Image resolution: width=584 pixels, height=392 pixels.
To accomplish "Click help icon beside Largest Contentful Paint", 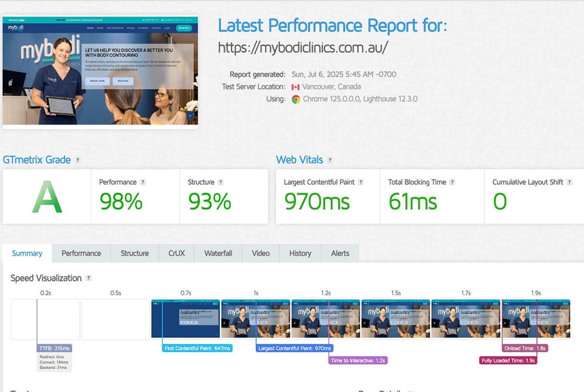I will click(361, 183).
